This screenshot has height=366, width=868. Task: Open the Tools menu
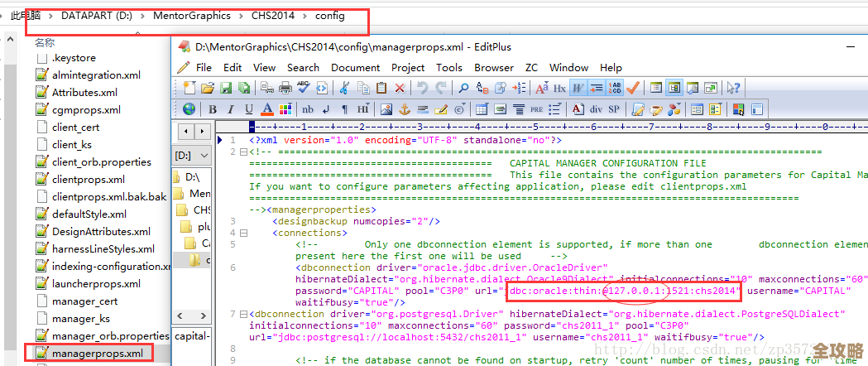(449, 68)
